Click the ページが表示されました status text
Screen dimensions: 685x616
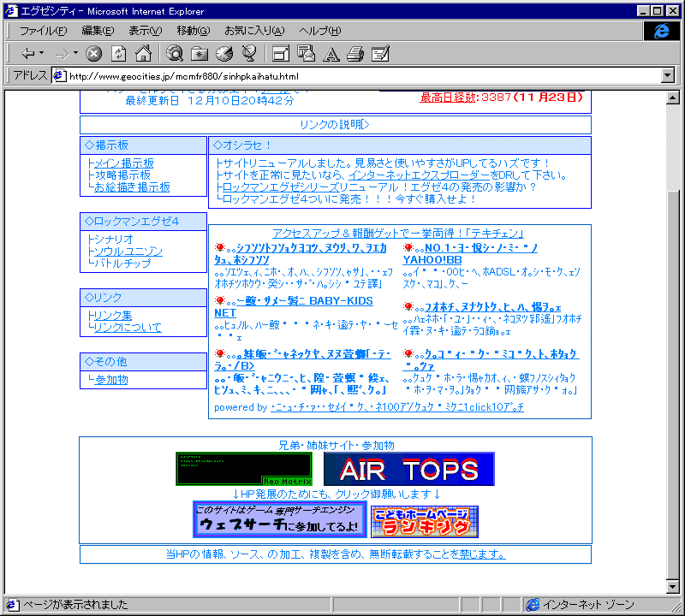coord(75,605)
